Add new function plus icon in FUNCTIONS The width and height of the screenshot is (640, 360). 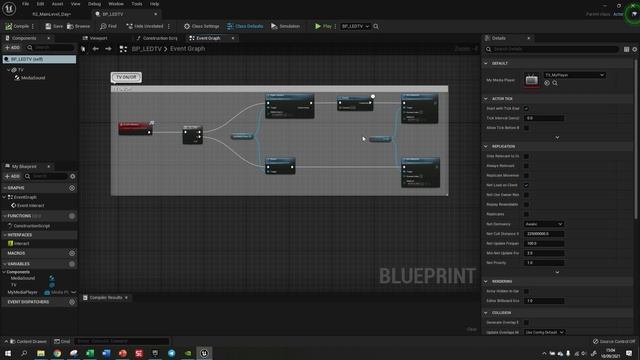click(72, 216)
